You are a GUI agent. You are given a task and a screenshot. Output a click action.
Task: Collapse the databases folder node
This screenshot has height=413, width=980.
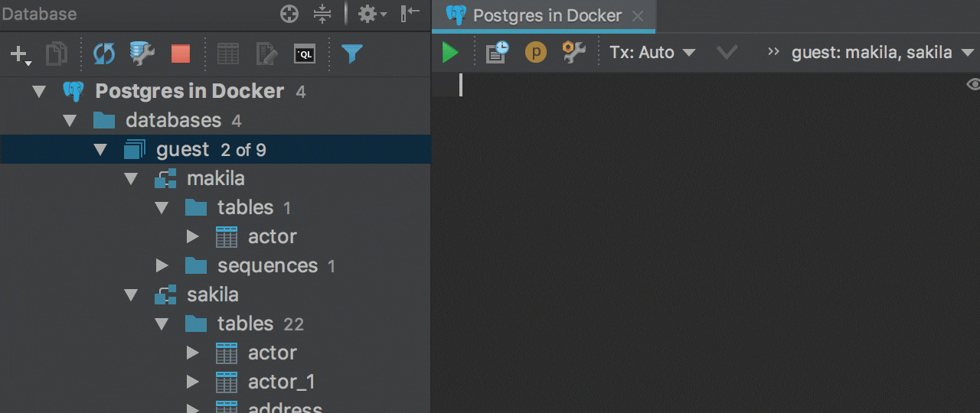pos(70,121)
